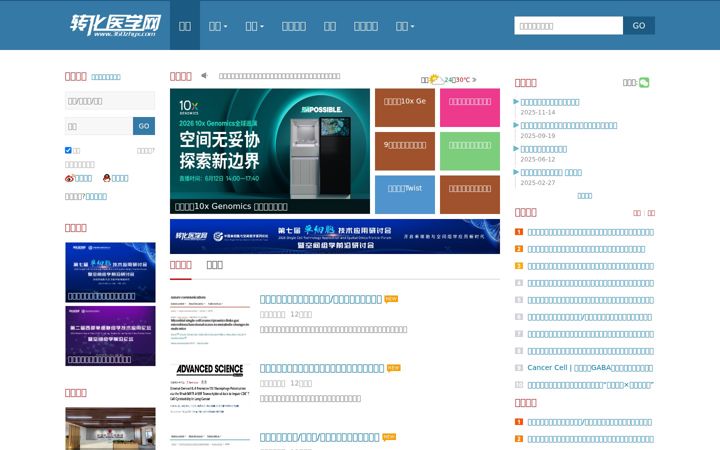The image size is (720, 450).
Task: Open the announcement dated 2025-06-12
Action: (544, 149)
